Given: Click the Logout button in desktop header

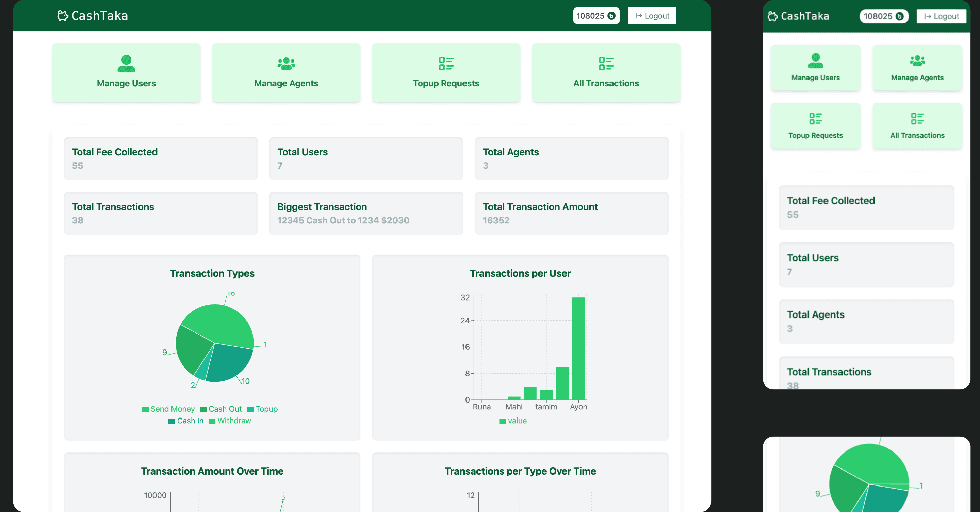Looking at the screenshot, I should (652, 16).
